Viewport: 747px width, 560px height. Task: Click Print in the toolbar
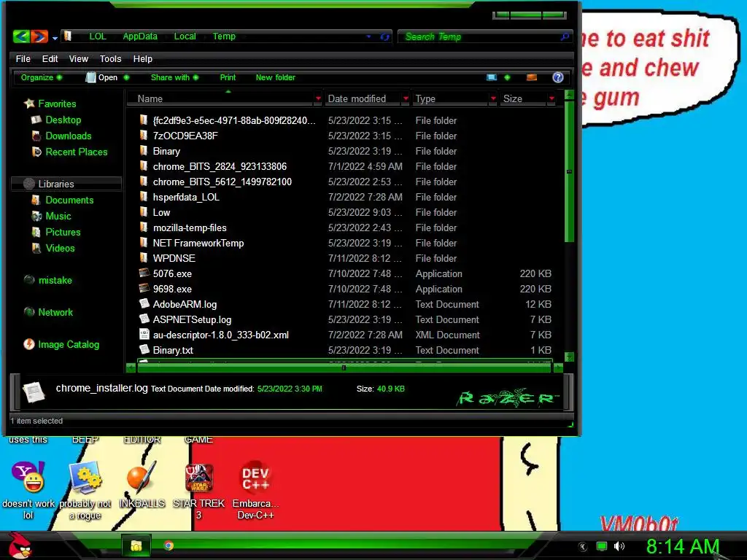228,77
